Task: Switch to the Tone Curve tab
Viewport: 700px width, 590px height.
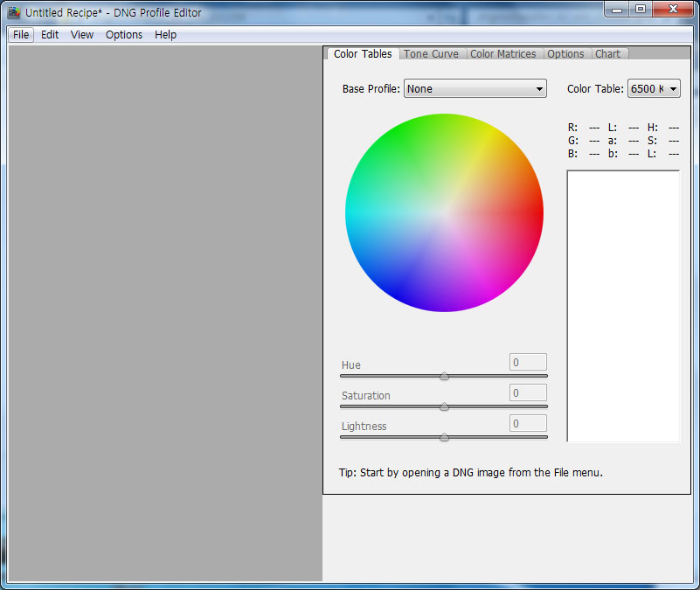Action: (x=431, y=54)
